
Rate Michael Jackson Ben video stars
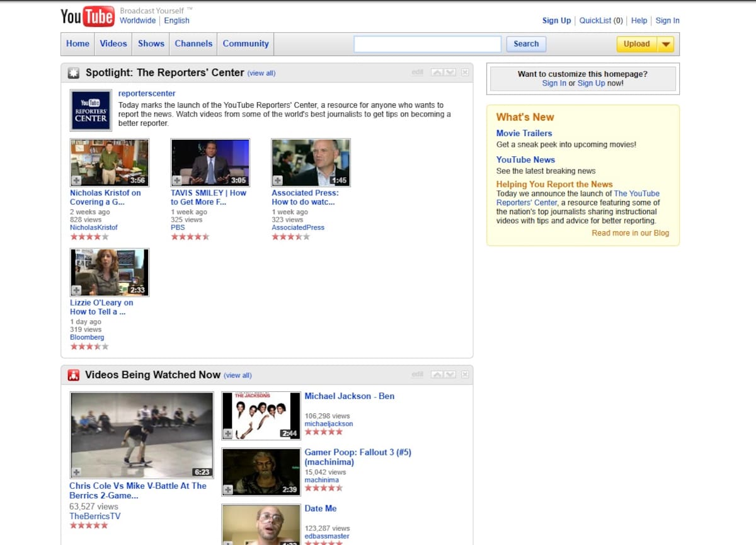pos(324,432)
